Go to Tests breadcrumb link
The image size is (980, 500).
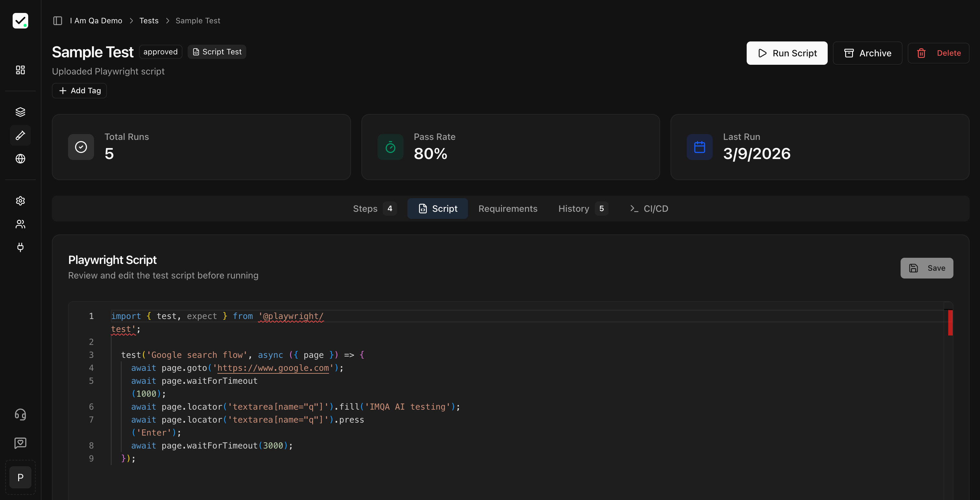point(149,20)
